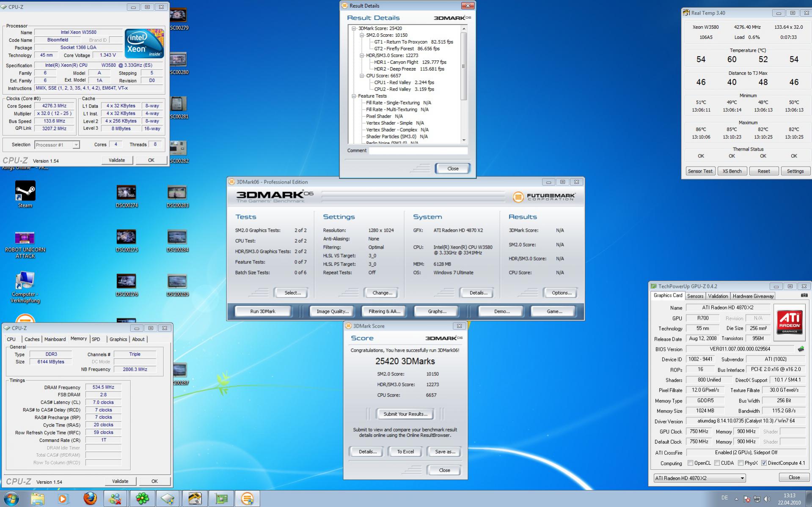Click the GPU-Z screenshot camera icon
The image size is (812, 507).
[804, 296]
